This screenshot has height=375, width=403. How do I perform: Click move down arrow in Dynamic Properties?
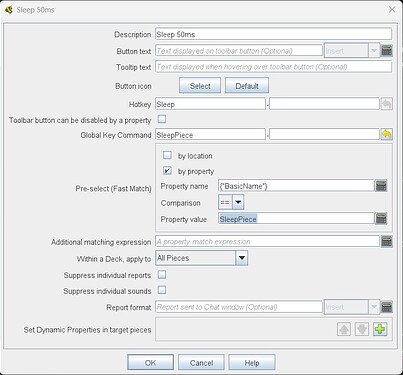[362, 329]
